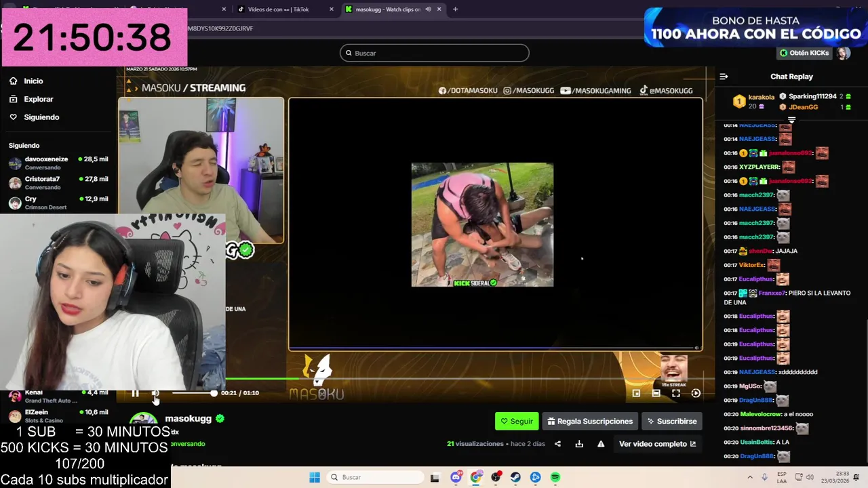Open Chrome from the taskbar

pos(476,477)
